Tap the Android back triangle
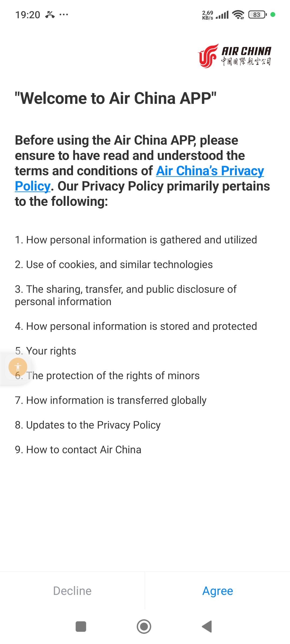Image resolution: width=290 pixels, height=644 pixels. [x=207, y=627]
